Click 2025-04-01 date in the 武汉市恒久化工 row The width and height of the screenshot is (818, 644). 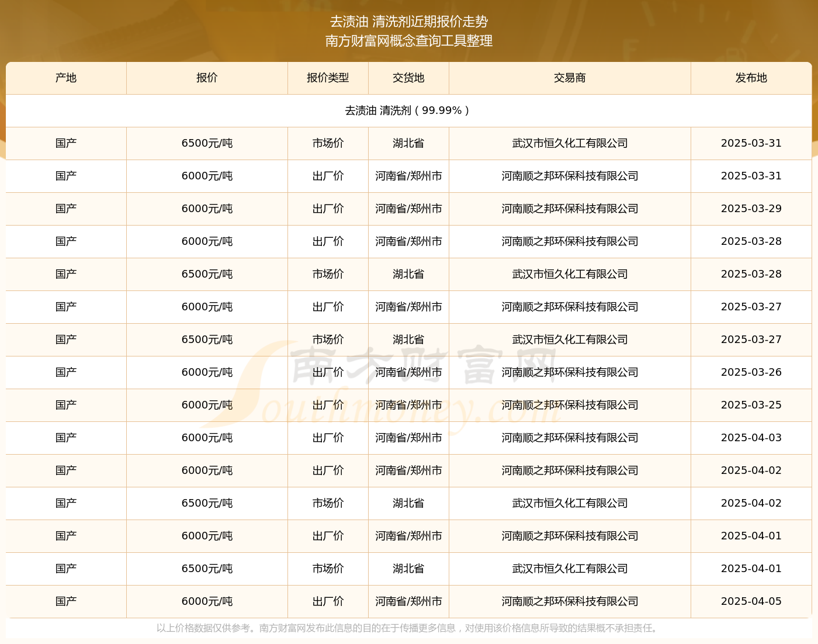751,569
